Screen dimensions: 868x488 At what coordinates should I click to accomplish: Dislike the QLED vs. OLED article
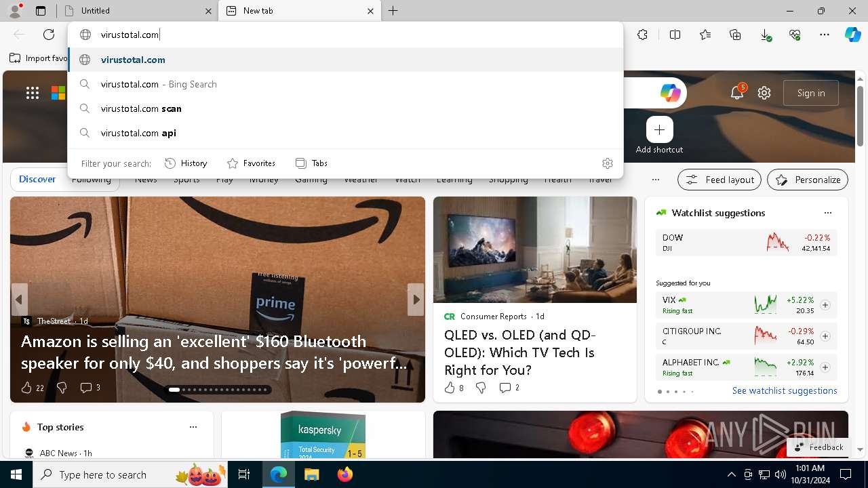481,388
